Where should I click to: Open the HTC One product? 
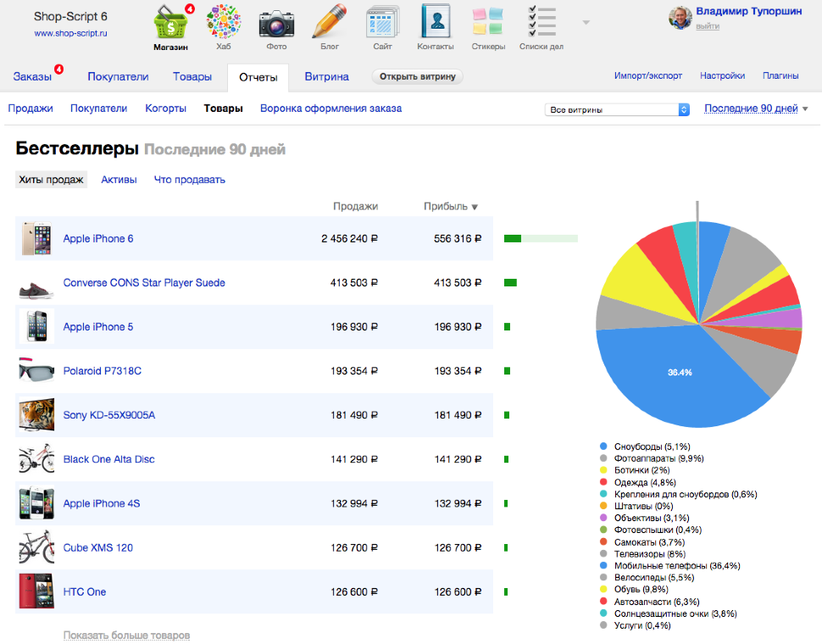click(85, 592)
